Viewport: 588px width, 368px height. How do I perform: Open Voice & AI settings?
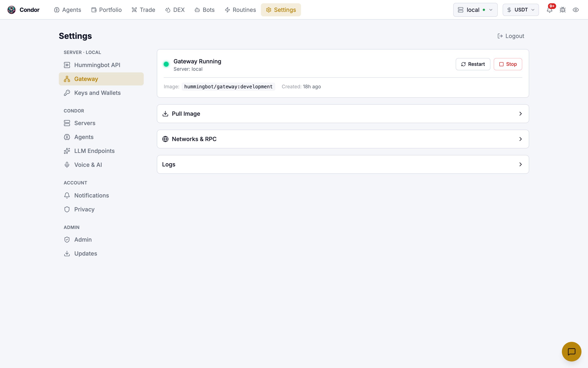pyautogui.click(x=101, y=165)
